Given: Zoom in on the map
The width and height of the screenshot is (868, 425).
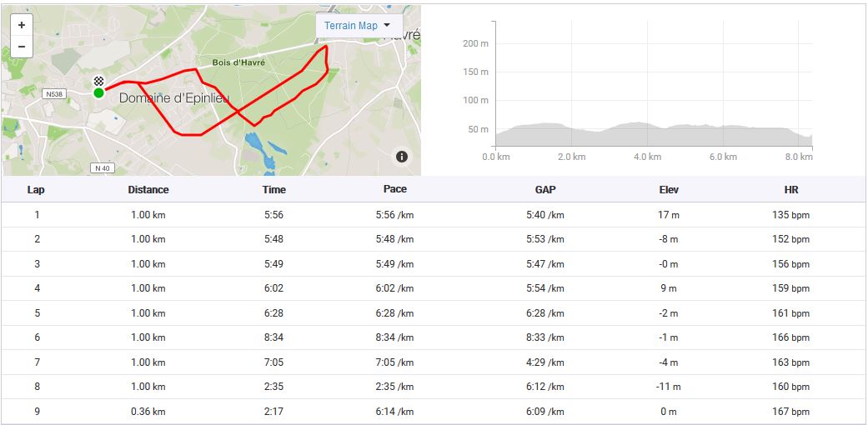Looking at the screenshot, I should pyautogui.click(x=21, y=25).
